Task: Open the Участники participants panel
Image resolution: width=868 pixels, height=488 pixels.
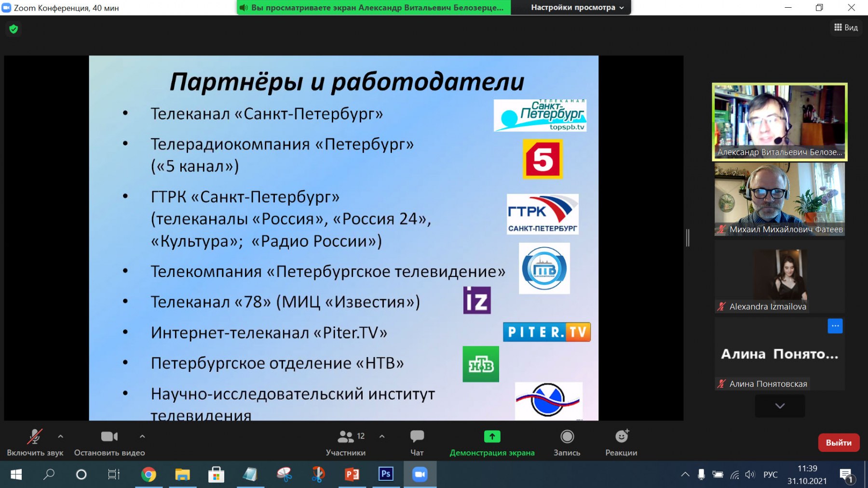Action: [346, 443]
